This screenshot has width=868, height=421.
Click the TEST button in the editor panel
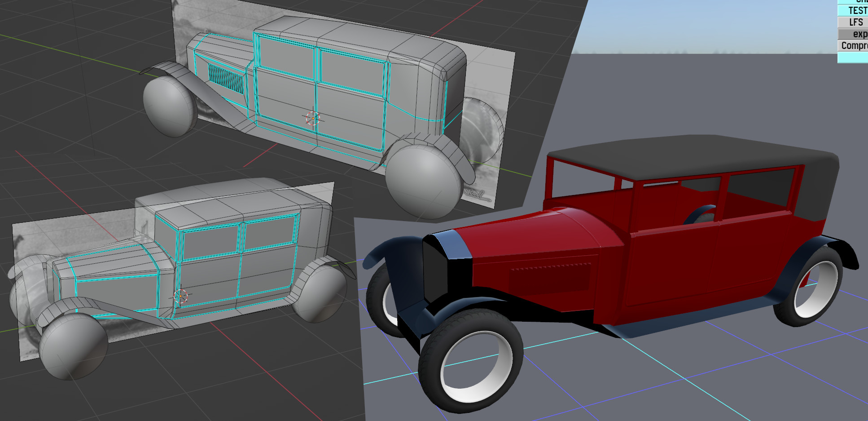853,10
